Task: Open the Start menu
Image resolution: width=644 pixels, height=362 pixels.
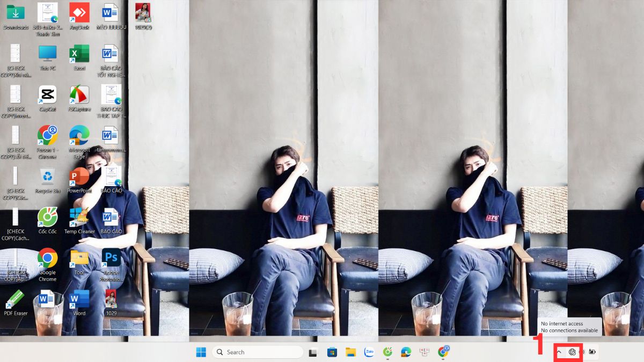Action: click(x=201, y=352)
